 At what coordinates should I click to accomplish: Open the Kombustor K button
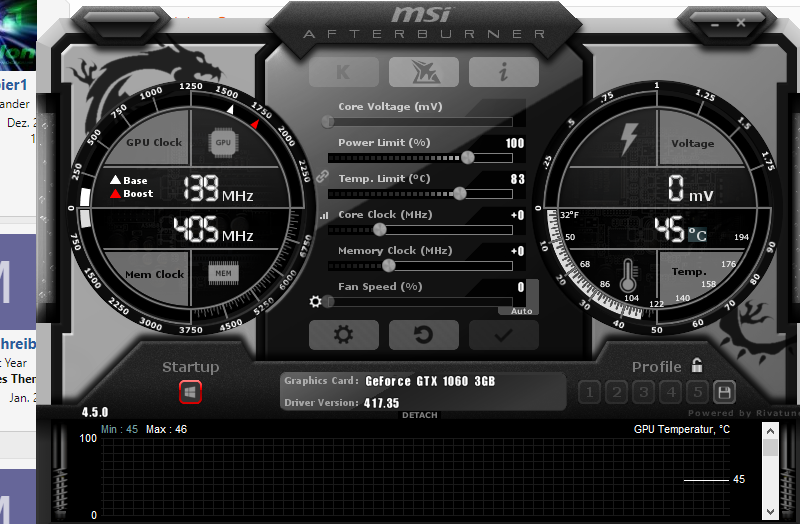(344, 72)
